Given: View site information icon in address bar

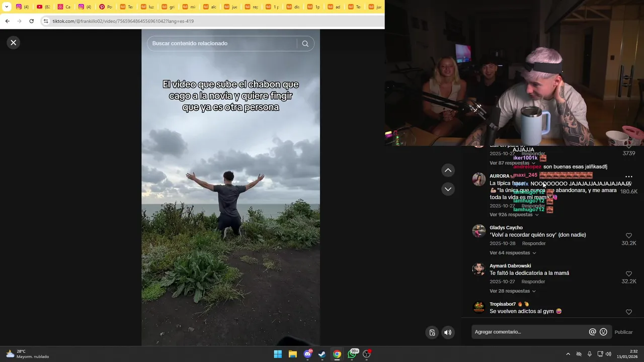Looking at the screenshot, I should pos(46,21).
